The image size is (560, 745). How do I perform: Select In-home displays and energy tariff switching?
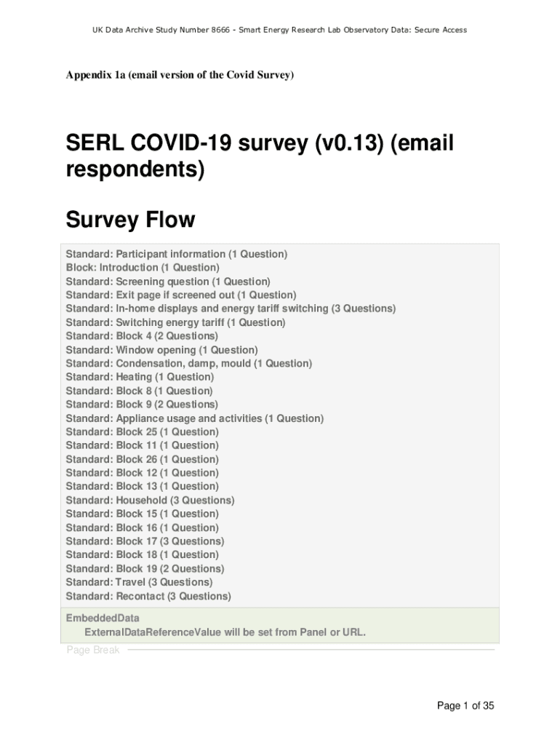click(231, 308)
